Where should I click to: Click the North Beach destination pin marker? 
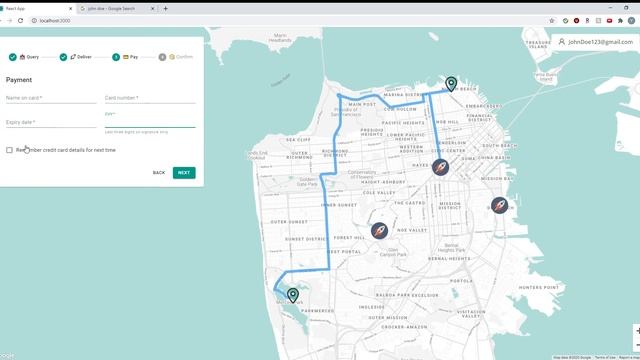click(x=451, y=84)
